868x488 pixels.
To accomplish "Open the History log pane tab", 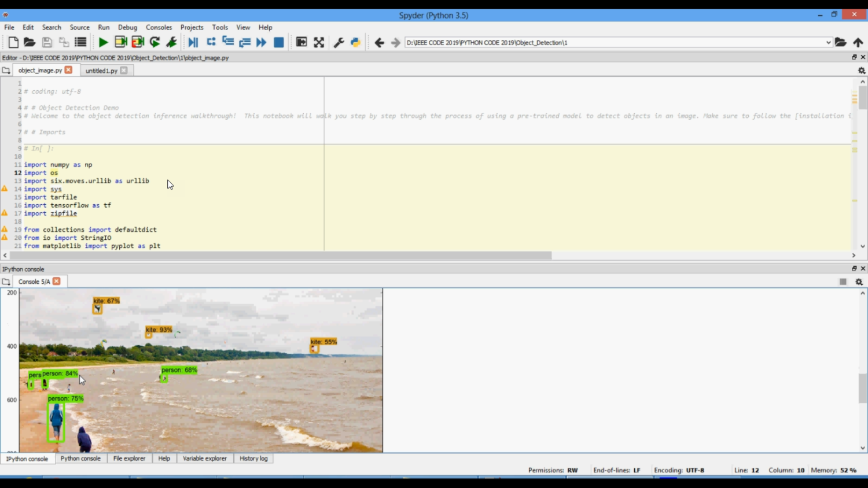I will pyautogui.click(x=253, y=459).
